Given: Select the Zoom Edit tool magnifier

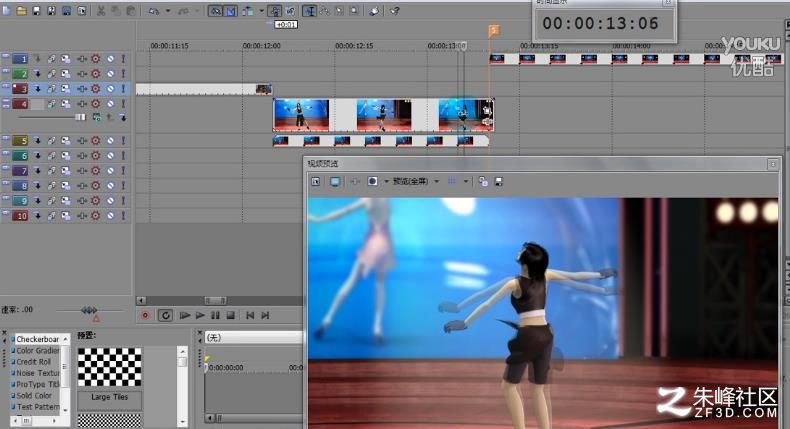Looking at the screenshot, I should pyautogui.click(x=355, y=11).
